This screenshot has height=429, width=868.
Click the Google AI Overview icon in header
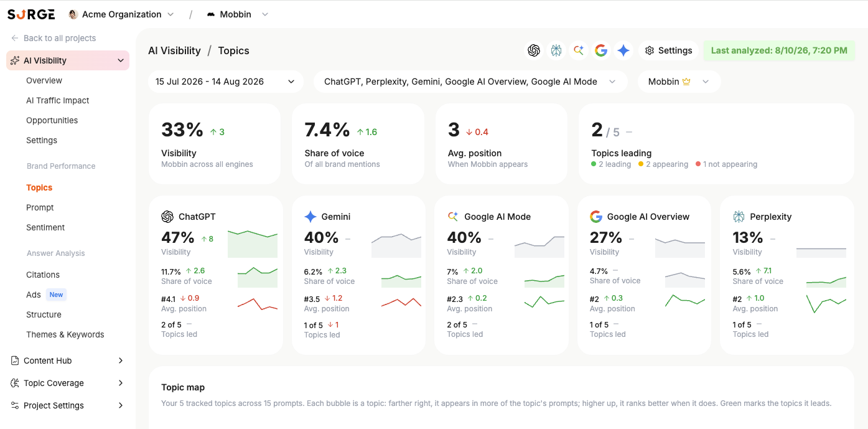point(600,50)
